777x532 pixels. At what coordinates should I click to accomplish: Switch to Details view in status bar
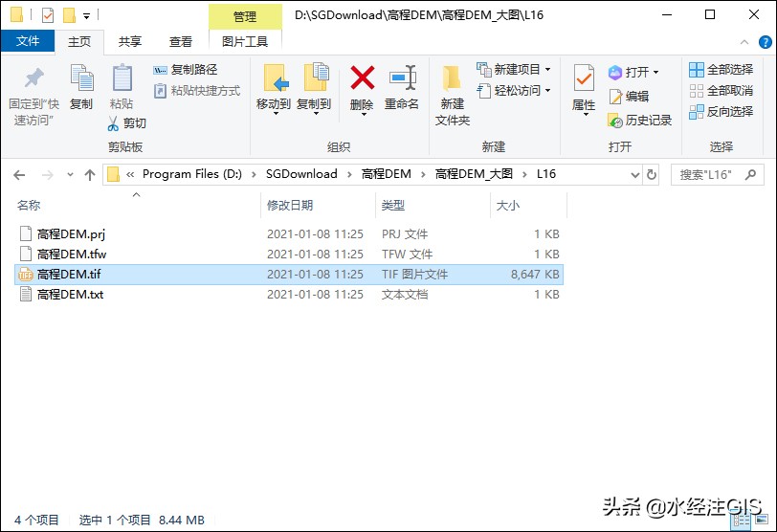(x=742, y=520)
